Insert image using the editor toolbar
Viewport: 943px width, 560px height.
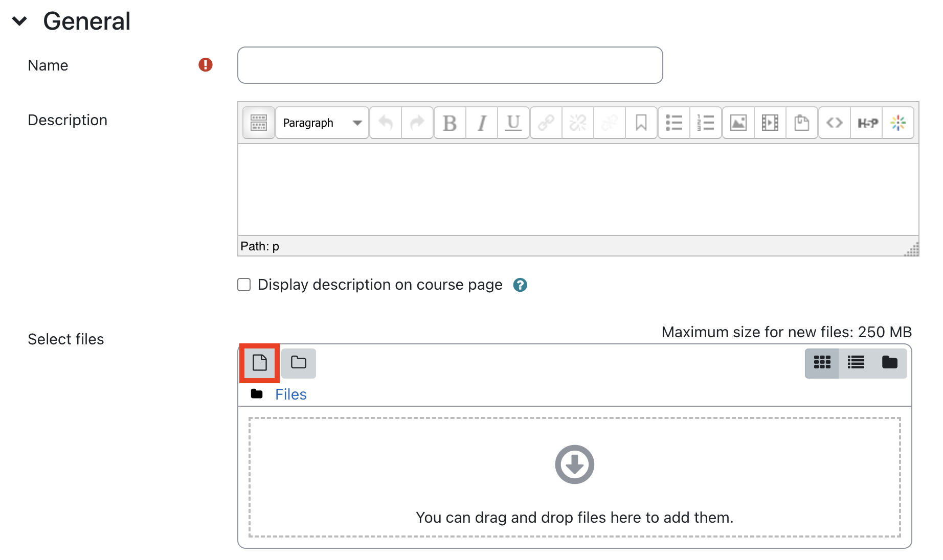(x=738, y=123)
